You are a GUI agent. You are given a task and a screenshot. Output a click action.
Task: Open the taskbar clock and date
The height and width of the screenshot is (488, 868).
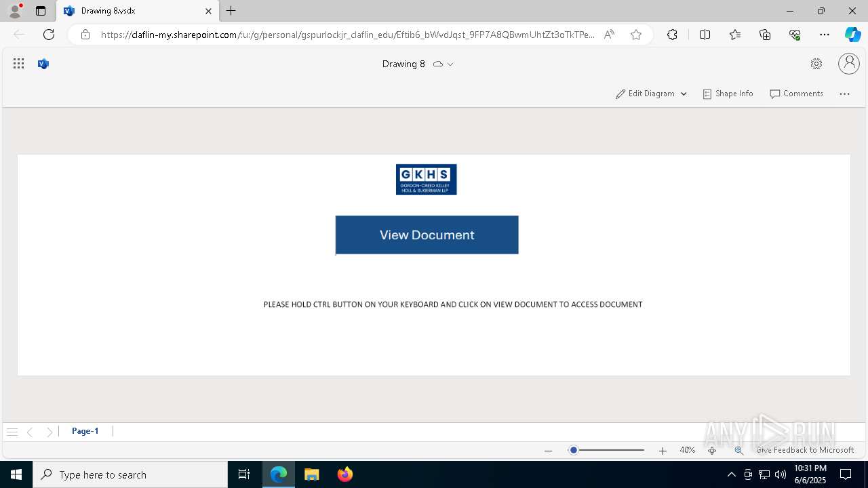[x=810, y=474]
